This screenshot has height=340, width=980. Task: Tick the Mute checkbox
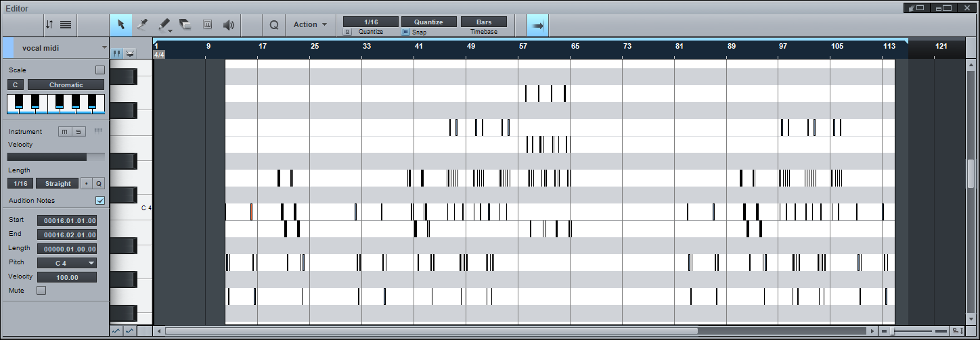(41, 291)
